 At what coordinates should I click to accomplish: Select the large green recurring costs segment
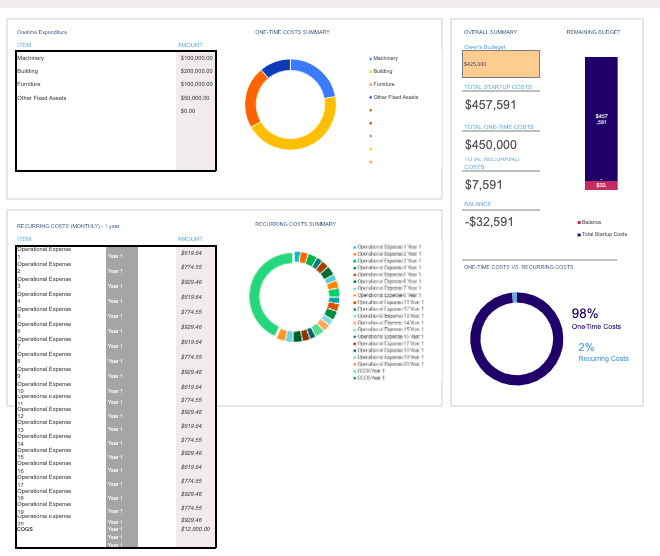coord(258,300)
